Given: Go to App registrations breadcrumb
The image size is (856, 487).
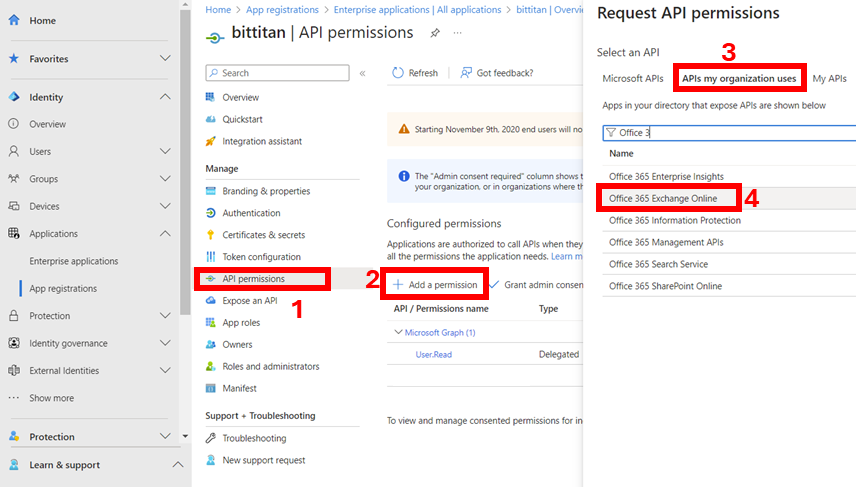Looking at the screenshot, I should pos(282,10).
